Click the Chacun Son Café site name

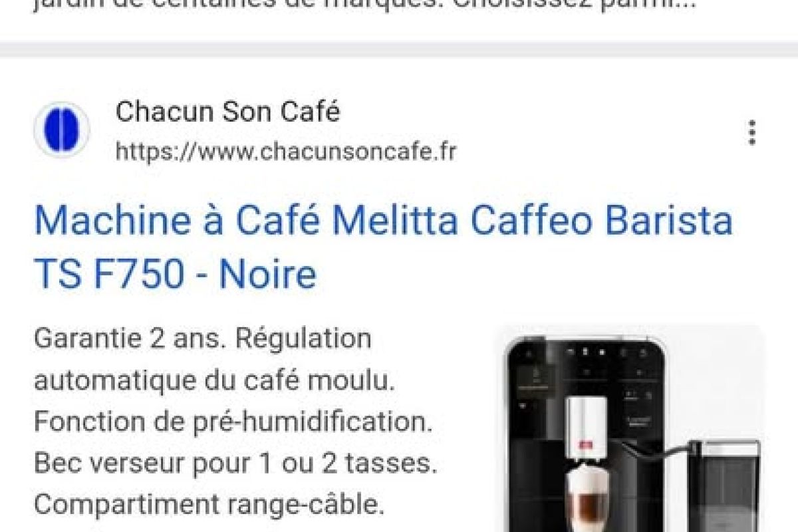coord(227,112)
